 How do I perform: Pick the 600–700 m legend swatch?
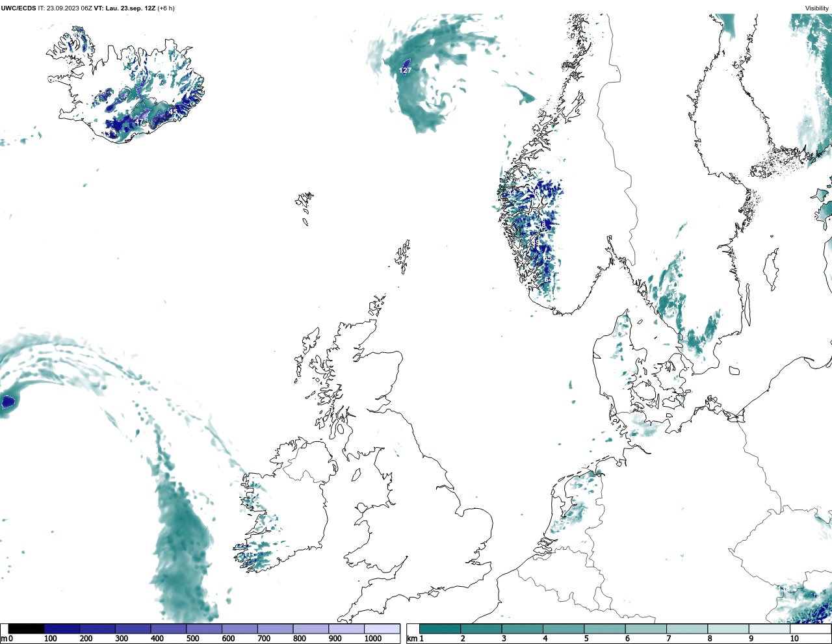(239, 629)
